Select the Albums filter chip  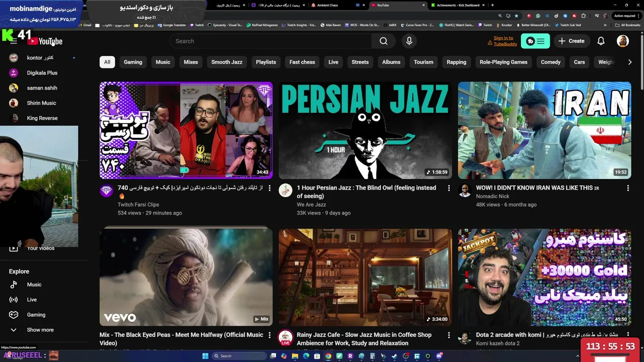(391, 62)
